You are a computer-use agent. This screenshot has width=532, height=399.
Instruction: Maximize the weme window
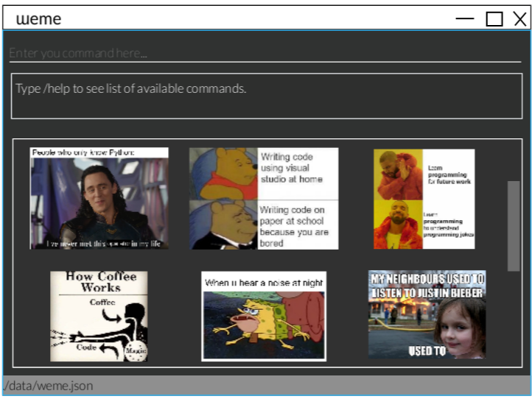pos(494,18)
